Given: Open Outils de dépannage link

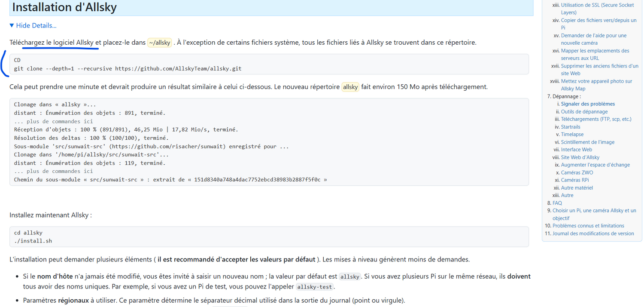Looking at the screenshot, I should pos(584,112).
